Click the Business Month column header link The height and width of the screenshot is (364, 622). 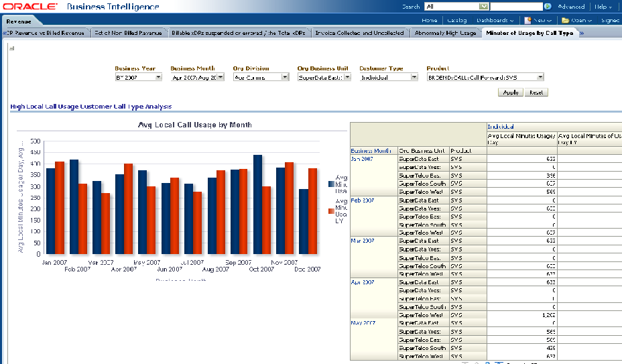[x=371, y=151]
